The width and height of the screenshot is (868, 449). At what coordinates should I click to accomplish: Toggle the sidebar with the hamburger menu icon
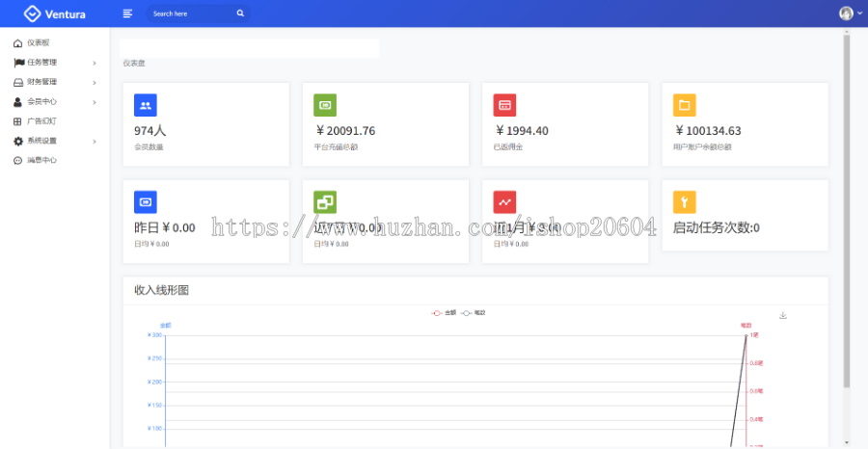point(128,13)
